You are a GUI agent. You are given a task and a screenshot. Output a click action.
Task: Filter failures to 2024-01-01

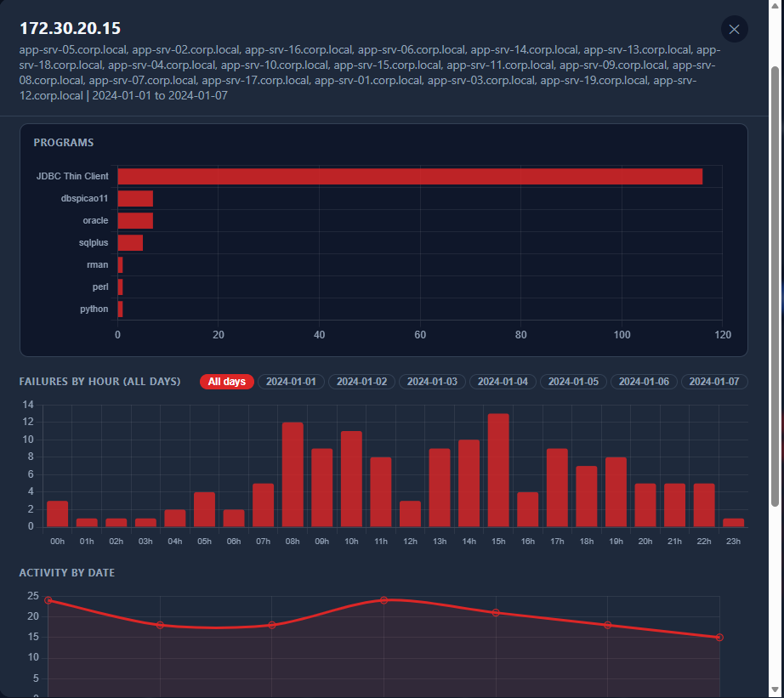tap(291, 382)
